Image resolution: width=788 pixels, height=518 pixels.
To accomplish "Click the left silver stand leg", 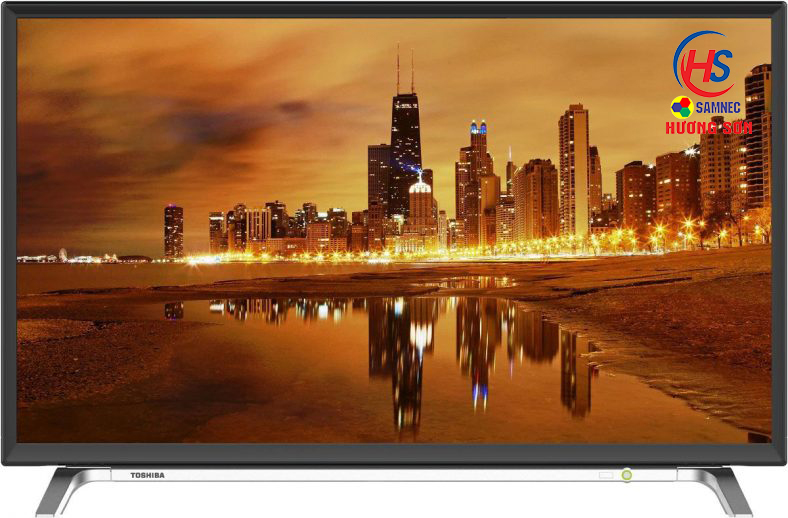I will pos(62,491).
